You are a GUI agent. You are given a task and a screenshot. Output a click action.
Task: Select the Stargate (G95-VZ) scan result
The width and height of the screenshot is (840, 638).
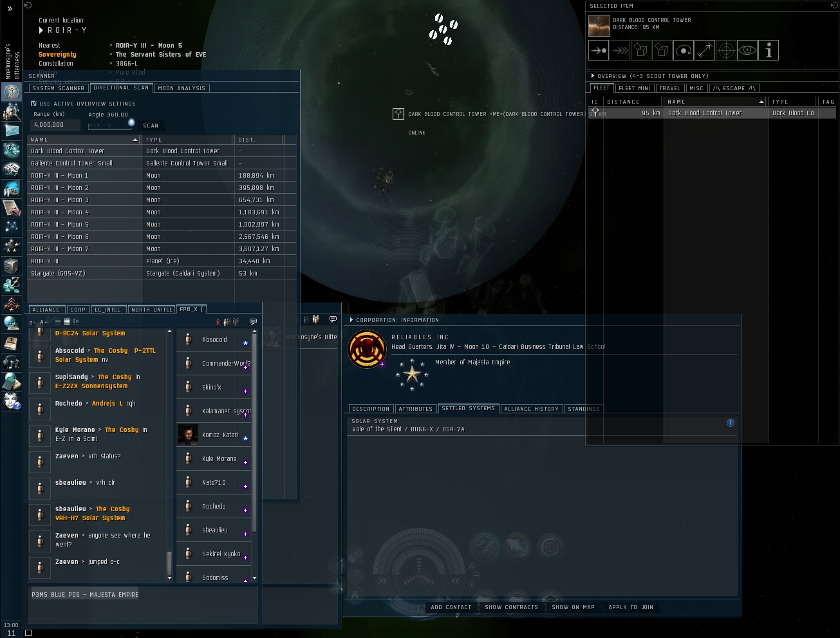[x=162, y=273]
